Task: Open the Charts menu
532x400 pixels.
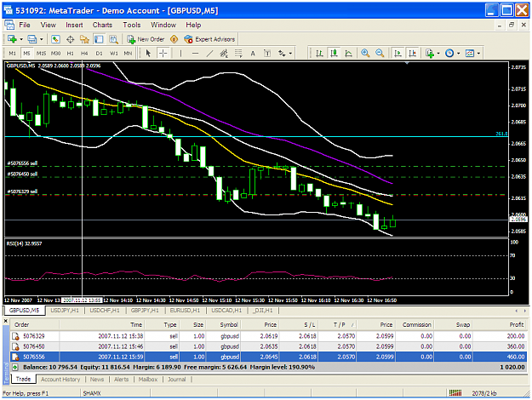Action: coord(102,25)
